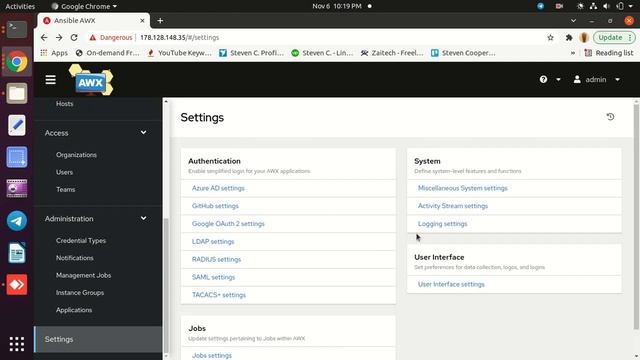Open Activities overview
Screen dimensions: 640x360
[20, 6]
